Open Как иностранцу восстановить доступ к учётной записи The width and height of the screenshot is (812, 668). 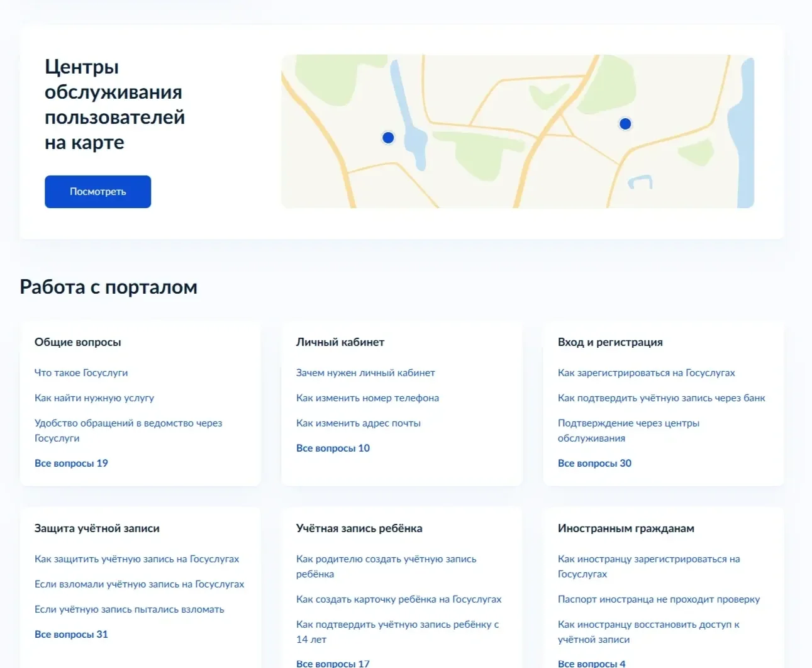pos(648,632)
